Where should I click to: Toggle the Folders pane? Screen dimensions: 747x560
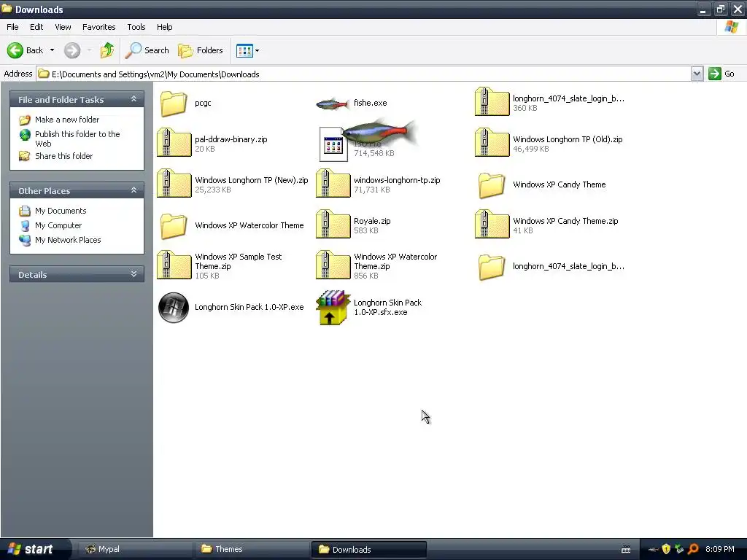201,50
